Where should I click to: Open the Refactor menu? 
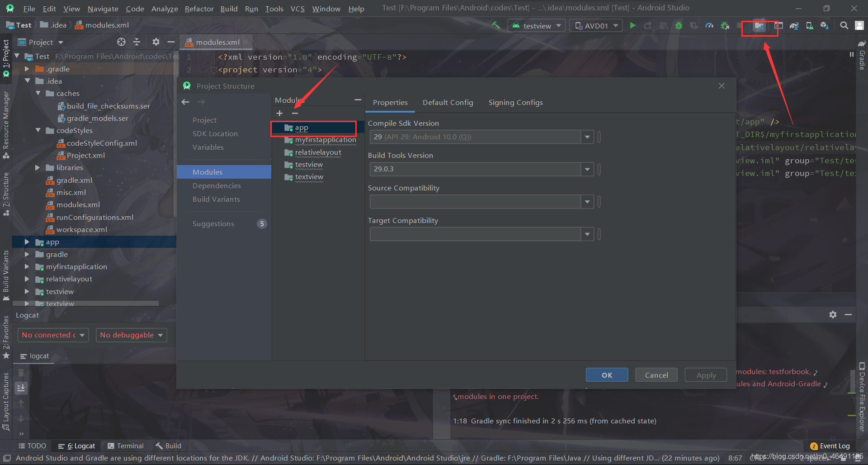(199, 9)
